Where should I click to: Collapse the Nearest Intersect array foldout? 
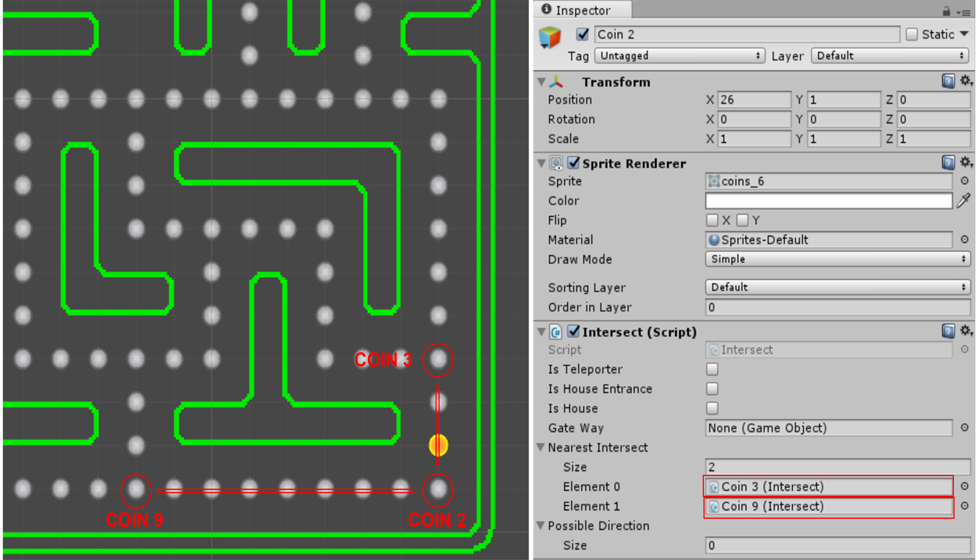pyautogui.click(x=541, y=447)
